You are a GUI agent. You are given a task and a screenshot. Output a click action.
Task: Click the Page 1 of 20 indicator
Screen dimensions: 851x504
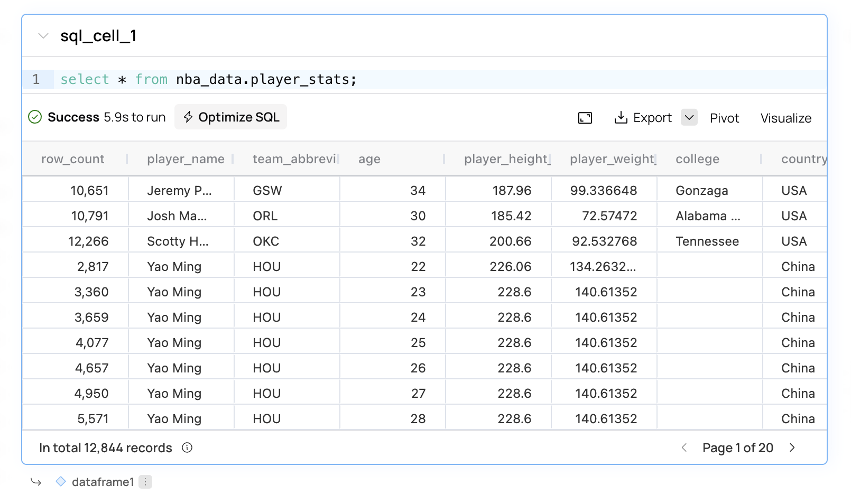pos(738,448)
